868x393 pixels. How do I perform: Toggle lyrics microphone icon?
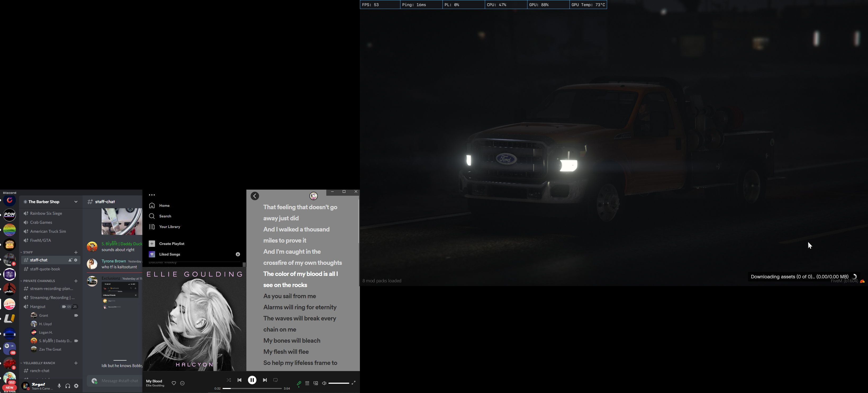[x=299, y=383]
